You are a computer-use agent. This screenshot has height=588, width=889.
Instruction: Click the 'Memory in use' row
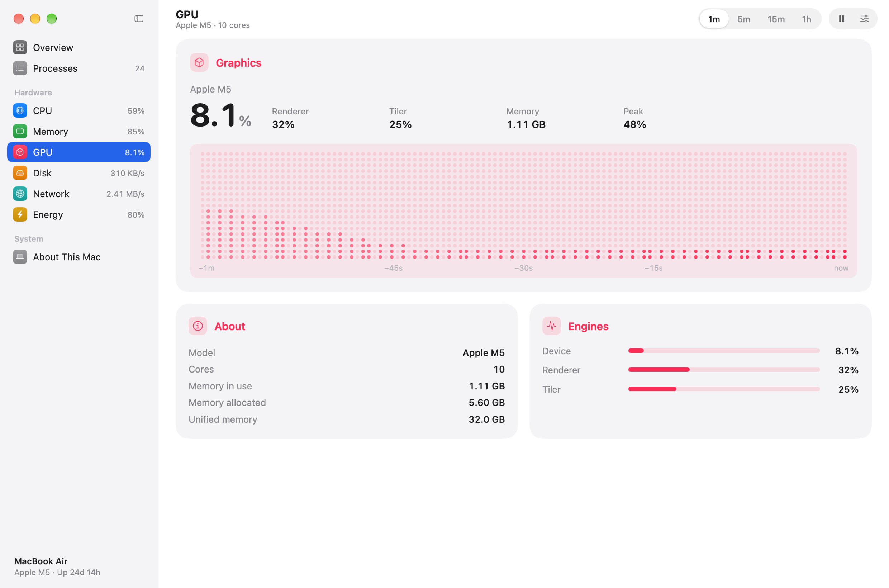[346, 386]
